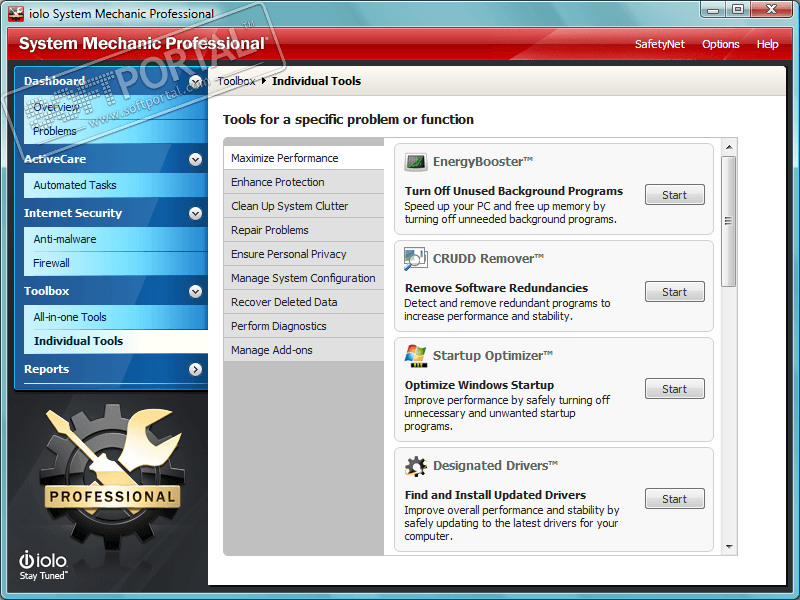Click 'Turn Off Unused Background Programs' heading
Screen dimensions: 800x600
pyautogui.click(x=514, y=191)
